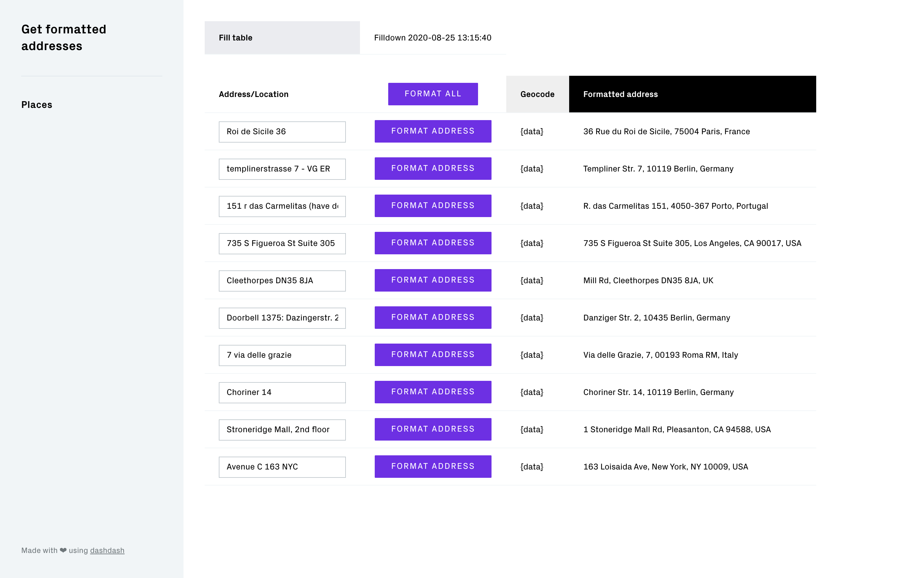This screenshot has height=578, width=924.
Task: Focus the 7 via delle grazie input
Action: tap(282, 355)
